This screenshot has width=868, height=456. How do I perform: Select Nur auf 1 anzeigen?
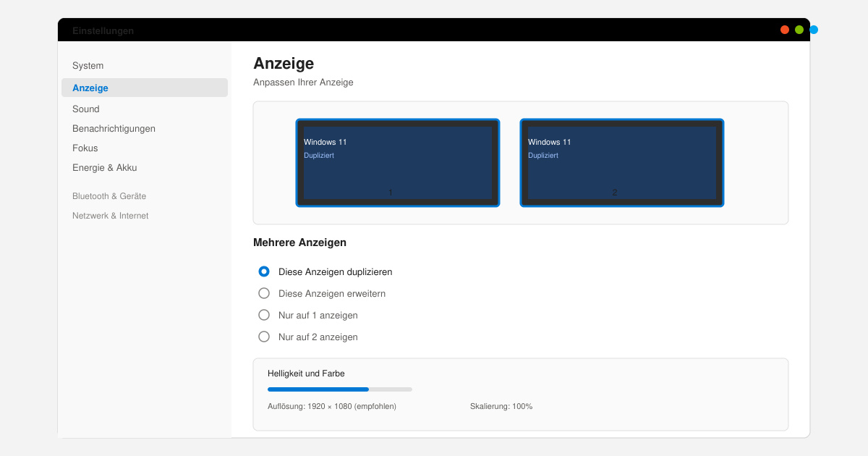pyautogui.click(x=308, y=315)
